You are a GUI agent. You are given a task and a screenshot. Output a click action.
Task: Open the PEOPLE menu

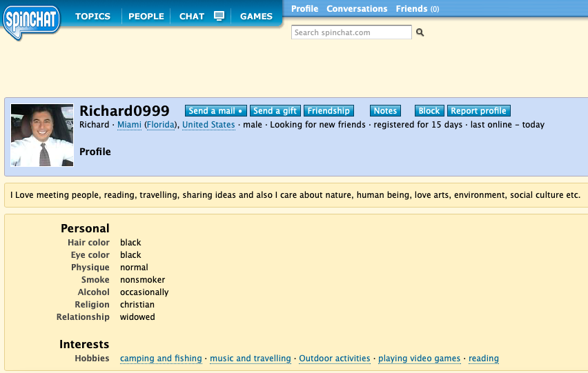tap(146, 16)
